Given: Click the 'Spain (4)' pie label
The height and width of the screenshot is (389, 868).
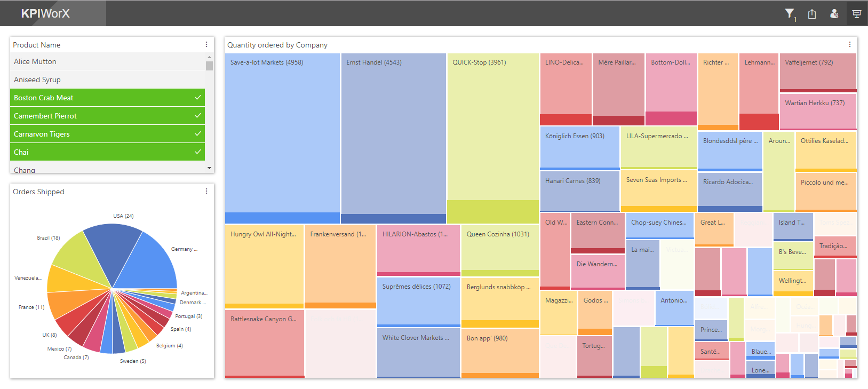Looking at the screenshot, I should (x=181, y=329).
